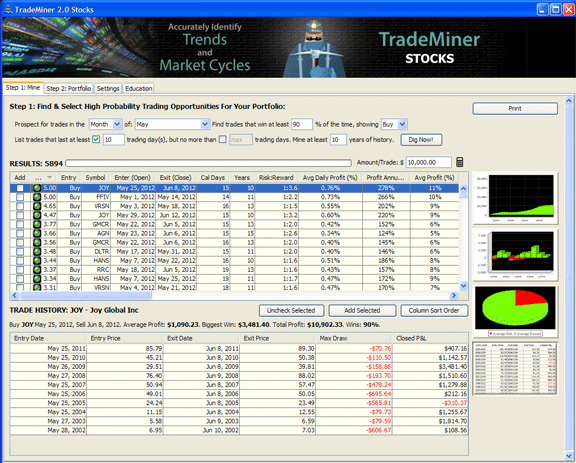Click results table scroll right arrow

(x=454, y=295)
